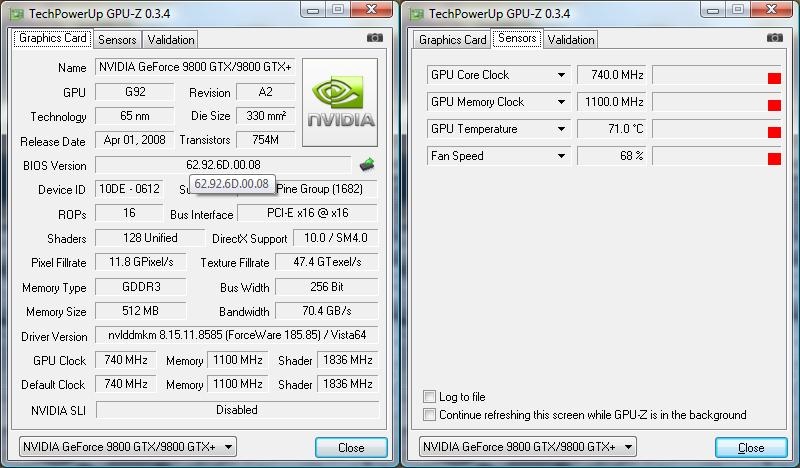Click GPU Temperature reading 71.0 °C
The height and width of the screenshot is (468, 800).
[612, 129]
